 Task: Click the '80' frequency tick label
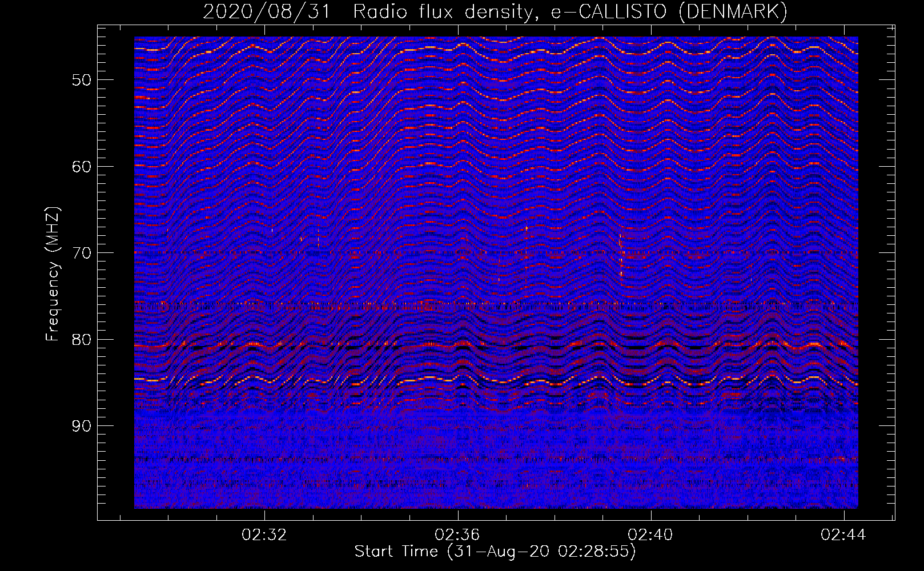tap(82, 340)
